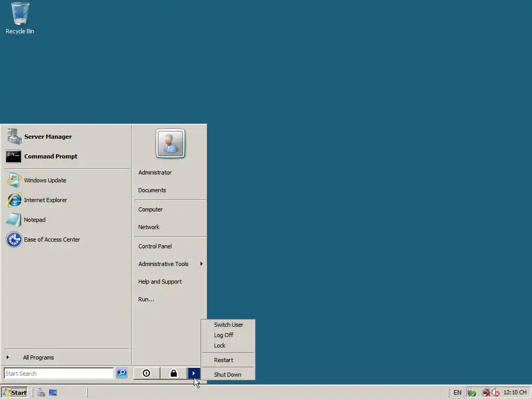The image size is (532, 399).
Task: Choose Lock from power menu
Action: point(228,345)
